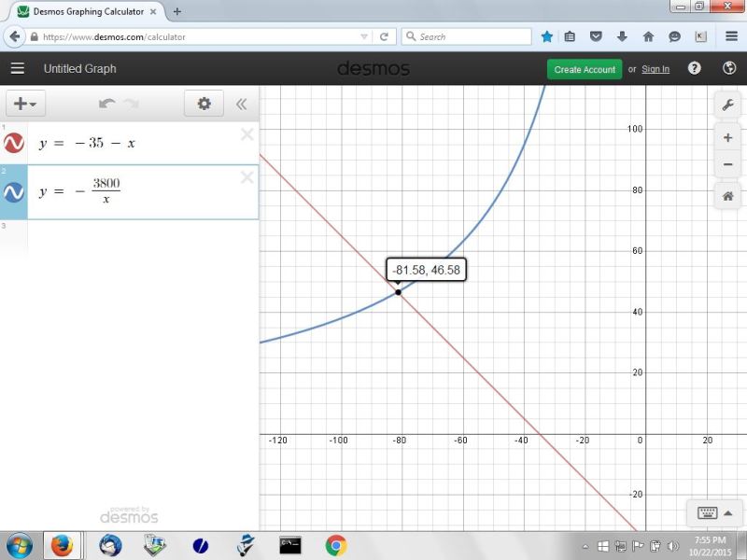The image size is (747, 560).
Task: Go to Firefox home page
Action: coord(648,36)
